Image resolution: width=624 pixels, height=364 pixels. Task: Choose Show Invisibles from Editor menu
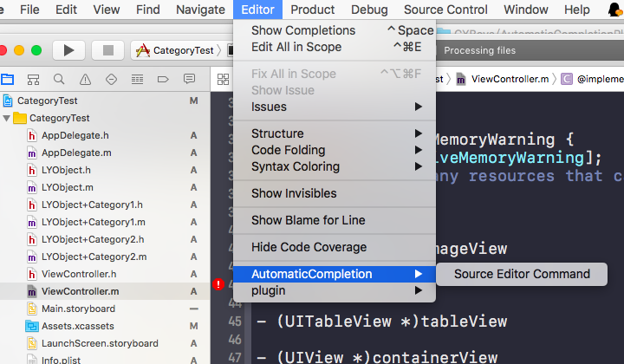point(294,193)
